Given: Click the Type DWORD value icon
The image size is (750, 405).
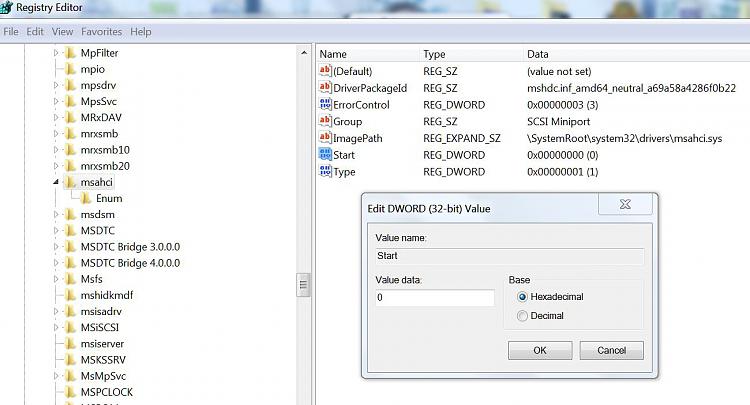Looking at the screenshot, I should 325,171.
